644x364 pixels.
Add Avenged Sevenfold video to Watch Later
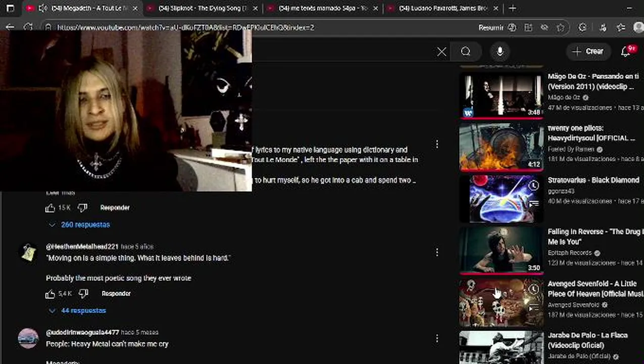[534, 289]
